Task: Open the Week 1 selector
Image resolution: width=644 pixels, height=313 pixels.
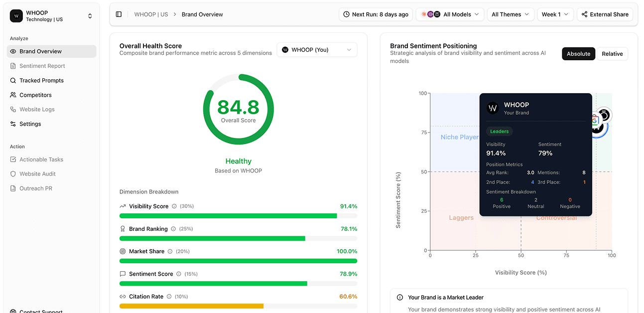Action: 555,14
